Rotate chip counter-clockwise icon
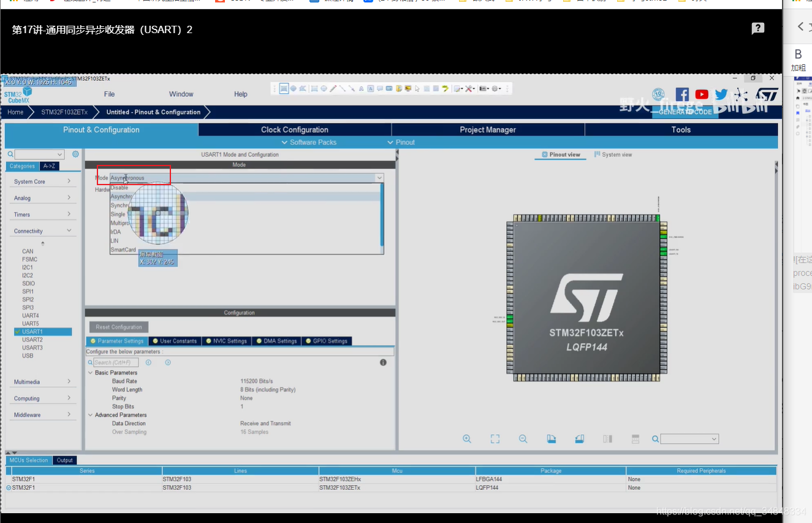The height and width of the screenshot is (523, 812). pos(579,439)
